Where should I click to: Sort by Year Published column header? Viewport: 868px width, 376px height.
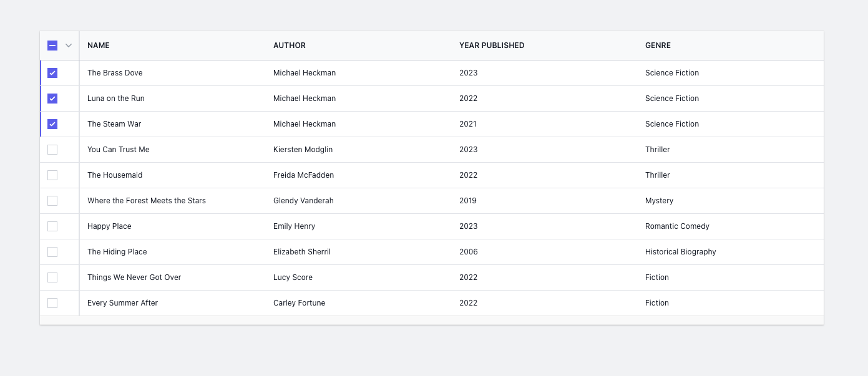pyautogui.click(x=492, y=46)
